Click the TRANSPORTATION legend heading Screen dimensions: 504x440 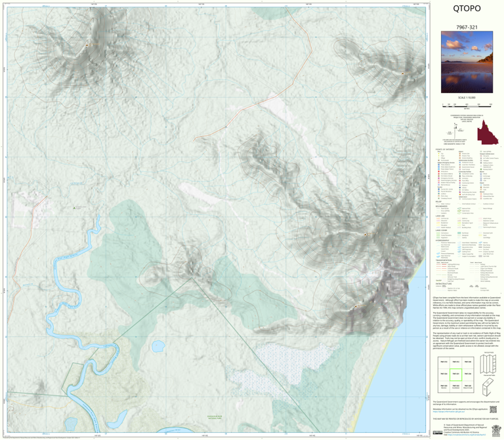[444, 260]
